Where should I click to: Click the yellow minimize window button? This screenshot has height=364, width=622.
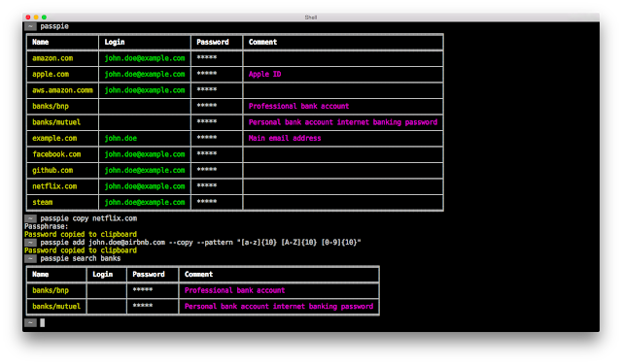pos(36,17)
